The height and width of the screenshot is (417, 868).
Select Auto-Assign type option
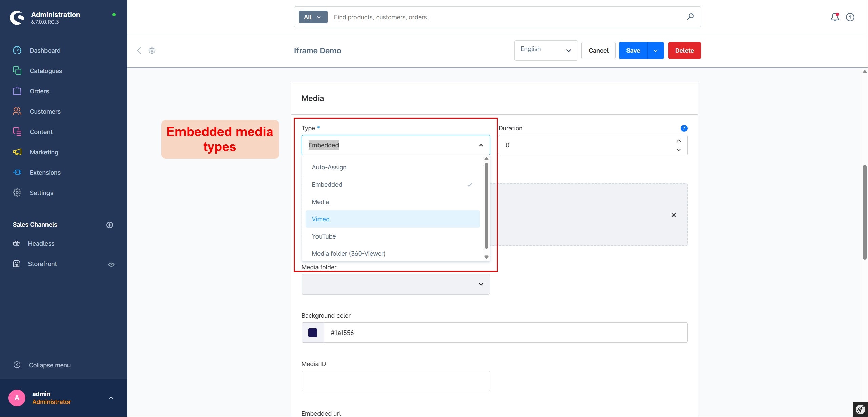click(392, 167)
